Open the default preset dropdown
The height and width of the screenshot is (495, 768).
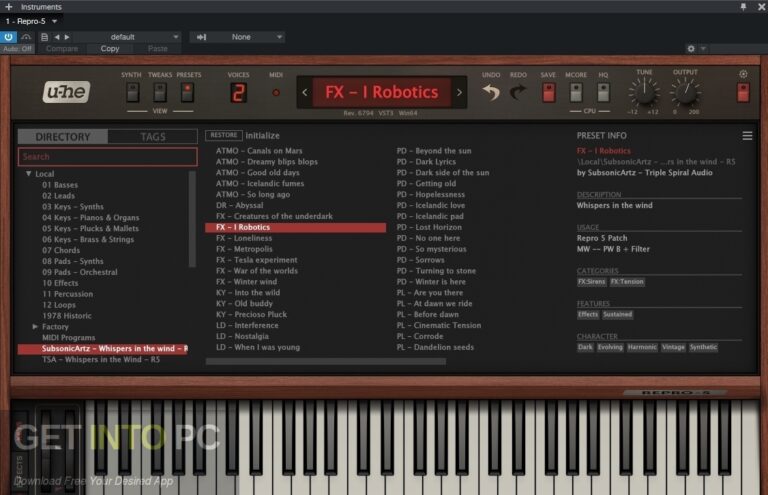click(128, 37)
